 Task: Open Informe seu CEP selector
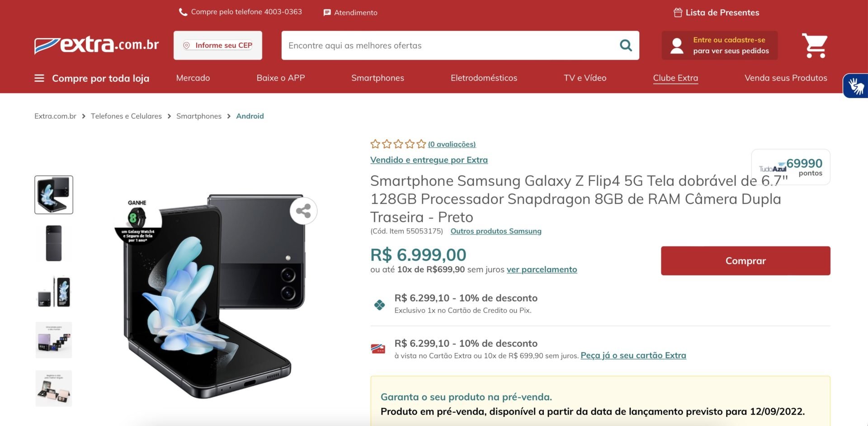point(218,45)
